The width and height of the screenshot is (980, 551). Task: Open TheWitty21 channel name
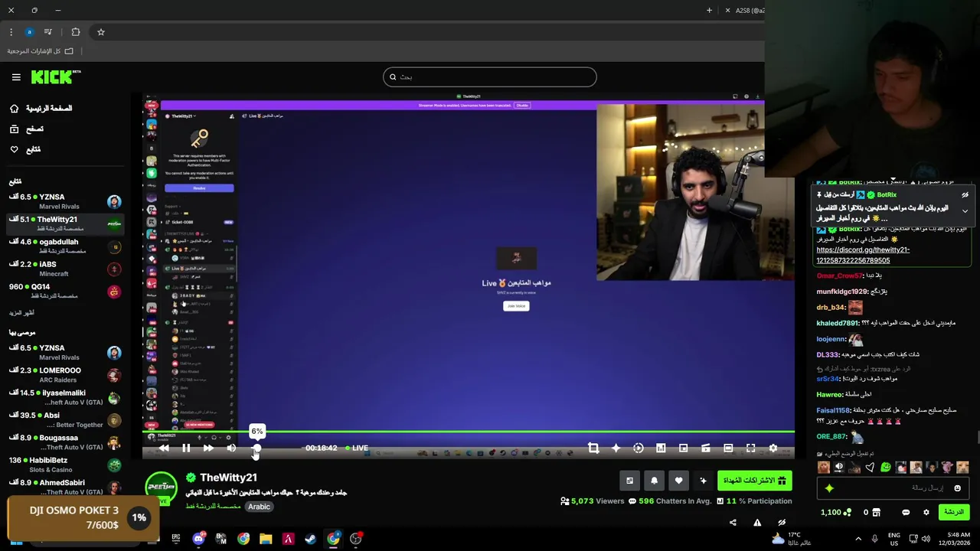(228, 478)
